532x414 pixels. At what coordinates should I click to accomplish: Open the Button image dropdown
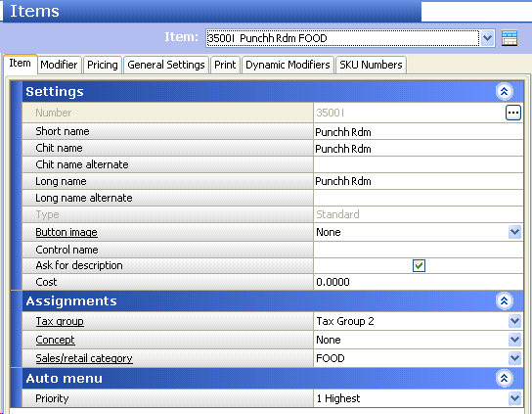[514, 232]
